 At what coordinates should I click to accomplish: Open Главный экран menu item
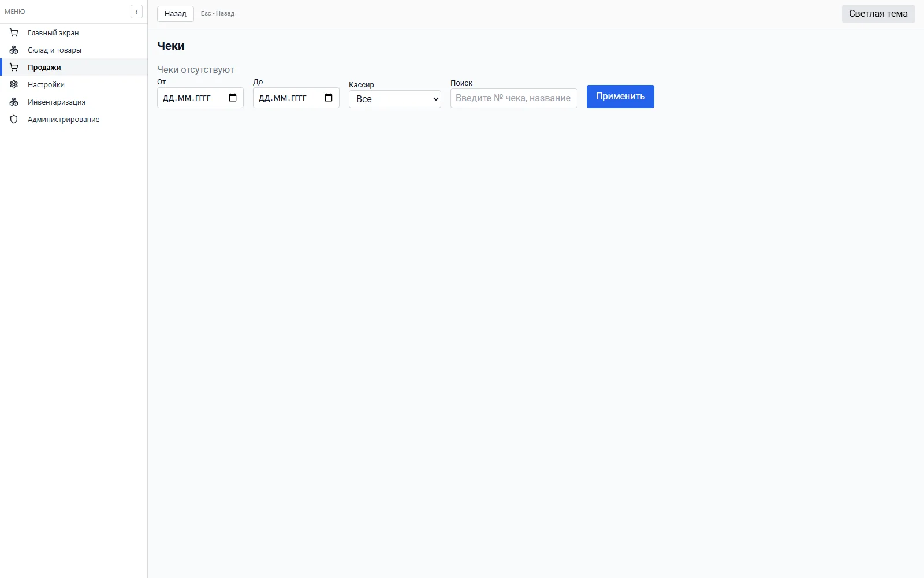(73, 32)
